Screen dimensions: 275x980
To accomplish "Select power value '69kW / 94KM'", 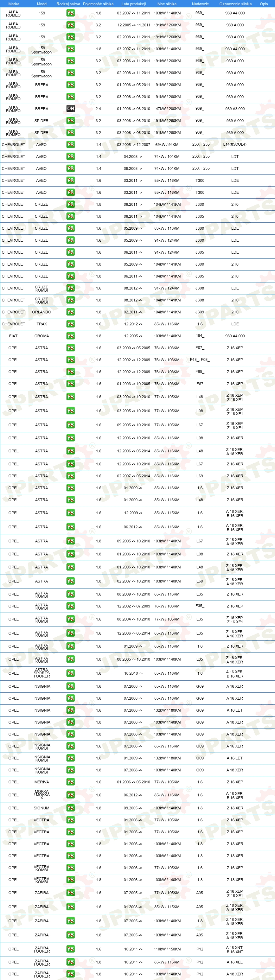I will [167, 145].
